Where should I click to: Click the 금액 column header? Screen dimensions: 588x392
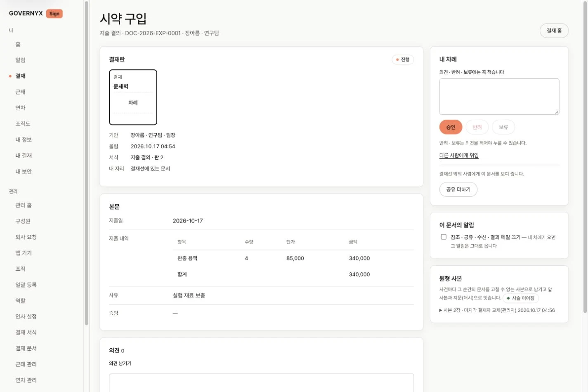(x=353, y=242)
